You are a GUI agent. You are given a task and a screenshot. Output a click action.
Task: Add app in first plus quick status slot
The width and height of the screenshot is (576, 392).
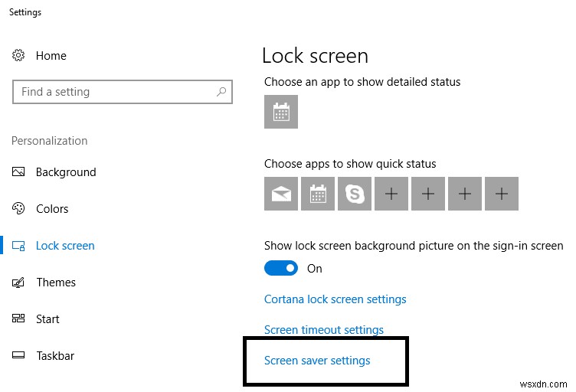391,194
